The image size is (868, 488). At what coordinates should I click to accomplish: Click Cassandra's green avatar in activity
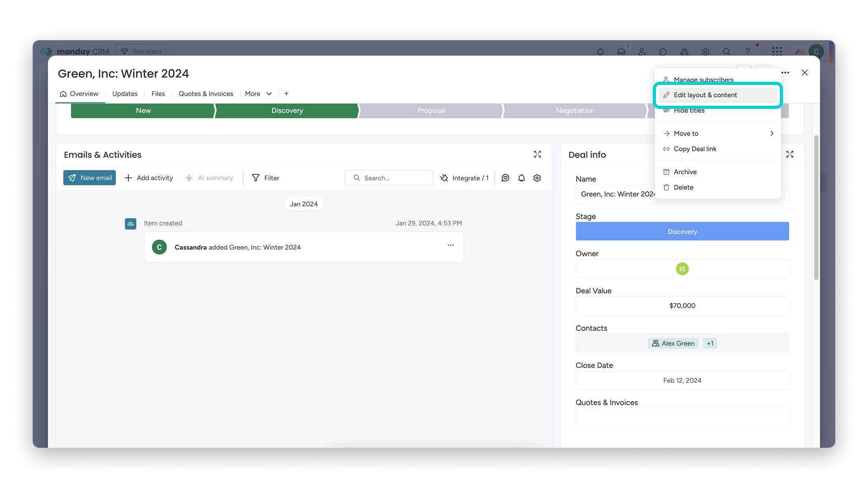pyautogui.click(x=159, y=247)
